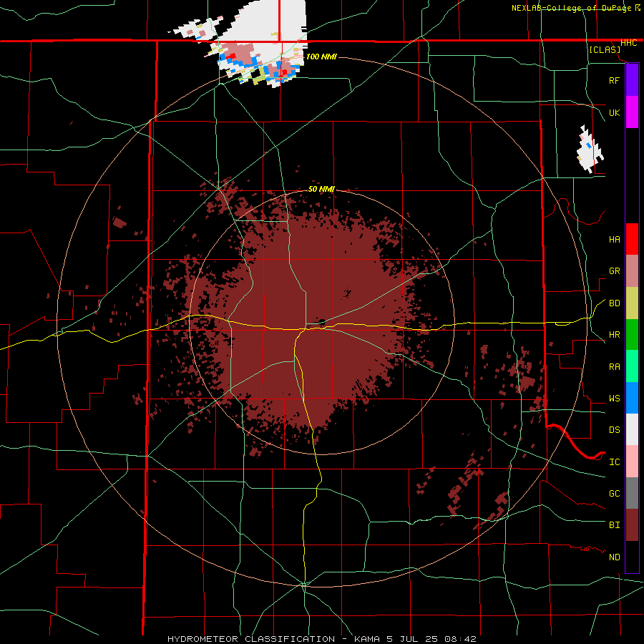Image resolution: width=644 pixels, height=644 pixels.
Task: Click the BD legend label
Action: coord(614,303)
